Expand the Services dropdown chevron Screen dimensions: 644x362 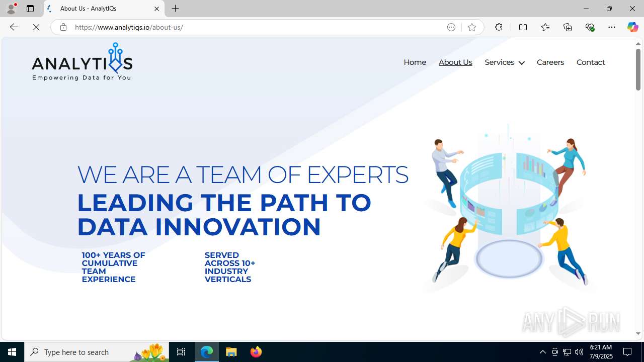pos(521,63)
